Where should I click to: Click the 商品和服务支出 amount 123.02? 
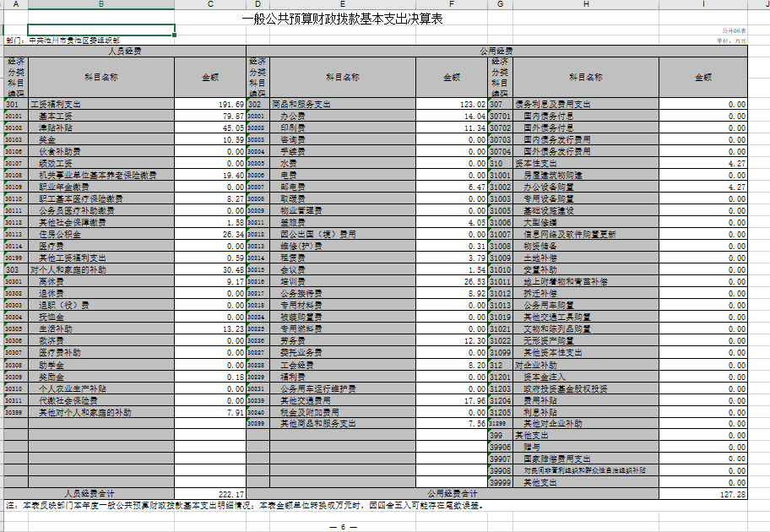pyautogui.click(x=452, y=104)
